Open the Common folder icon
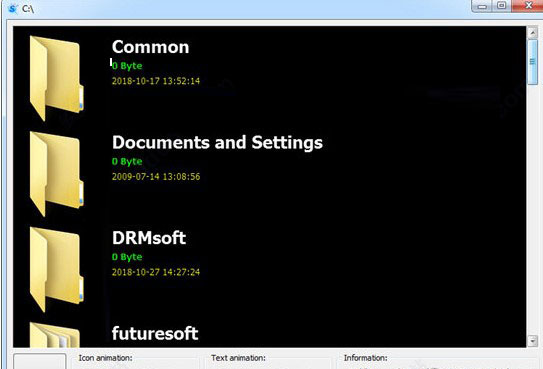Image resolution: width=543 pixels, height=369 pixels. click(57, 79)
